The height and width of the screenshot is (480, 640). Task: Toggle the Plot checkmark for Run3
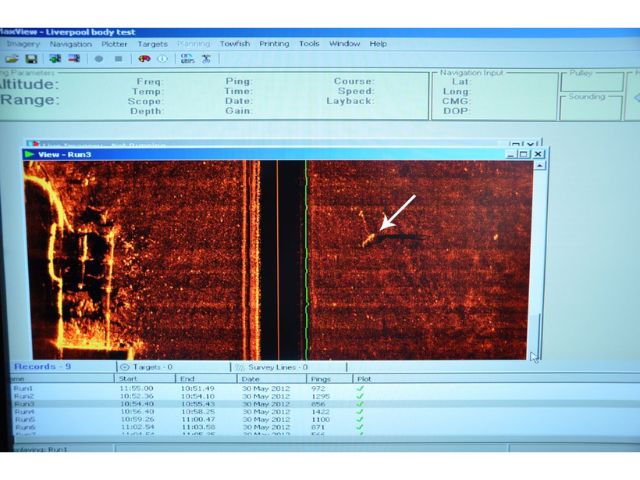[360, 404]
